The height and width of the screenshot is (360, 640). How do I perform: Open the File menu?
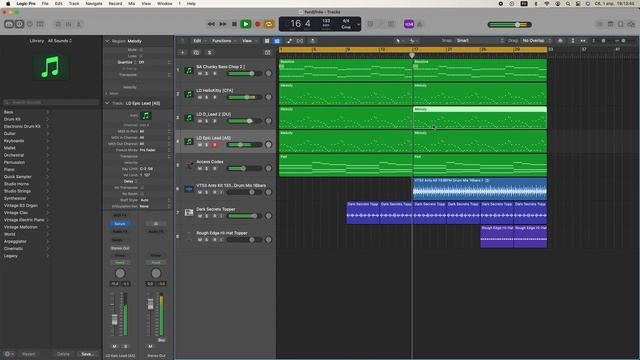point(45,4)
